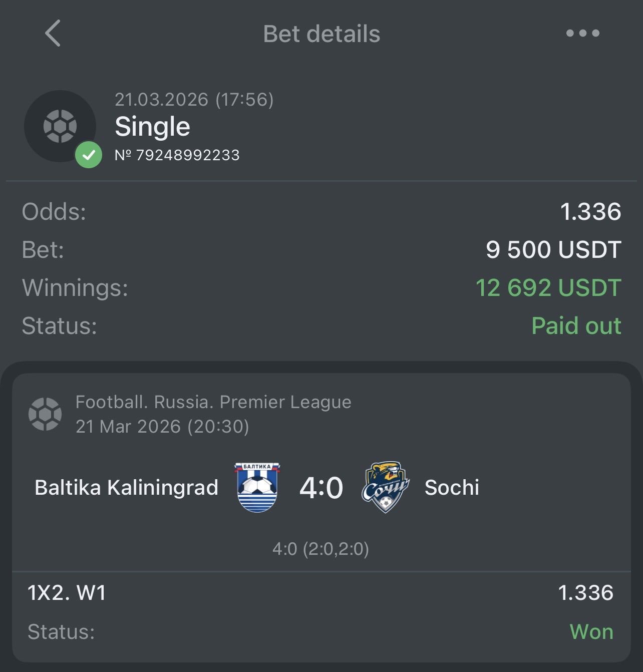Tap Football. Russia. Premier League heading
This screenshot has width=643, height=672.
coord(213,402)
